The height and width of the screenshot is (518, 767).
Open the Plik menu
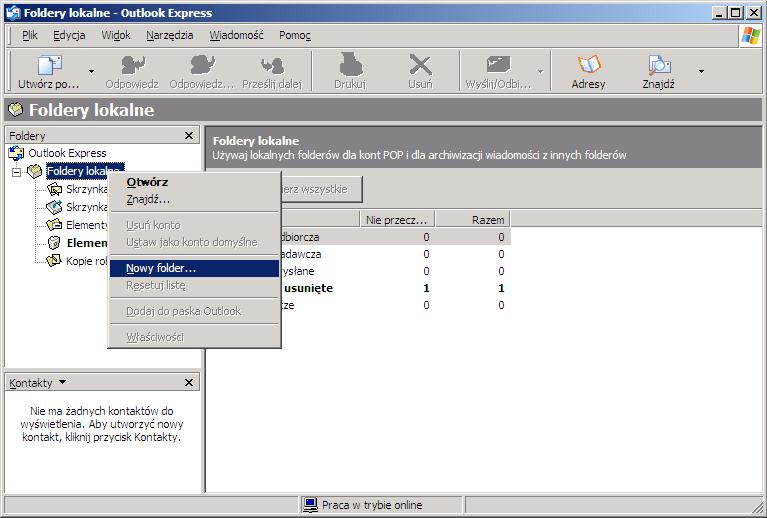(30, 35)
